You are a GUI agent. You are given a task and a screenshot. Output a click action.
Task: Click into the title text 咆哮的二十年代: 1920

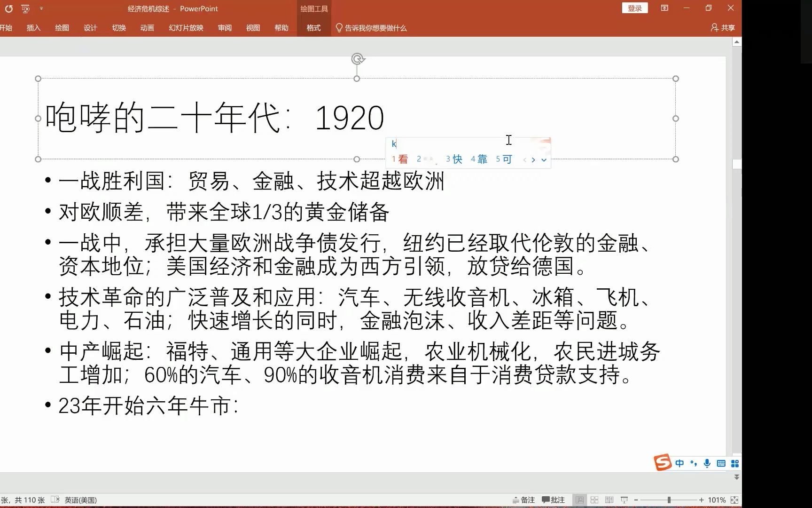(215, 118)
